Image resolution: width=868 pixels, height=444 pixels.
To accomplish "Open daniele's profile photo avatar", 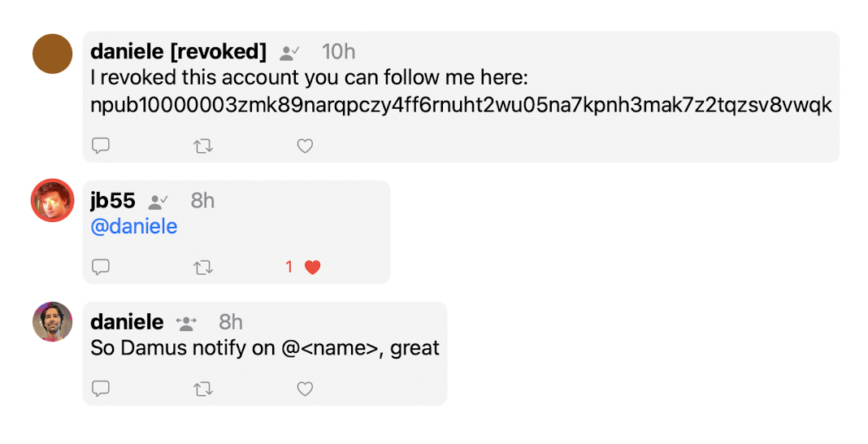I will tap(53, 322).
